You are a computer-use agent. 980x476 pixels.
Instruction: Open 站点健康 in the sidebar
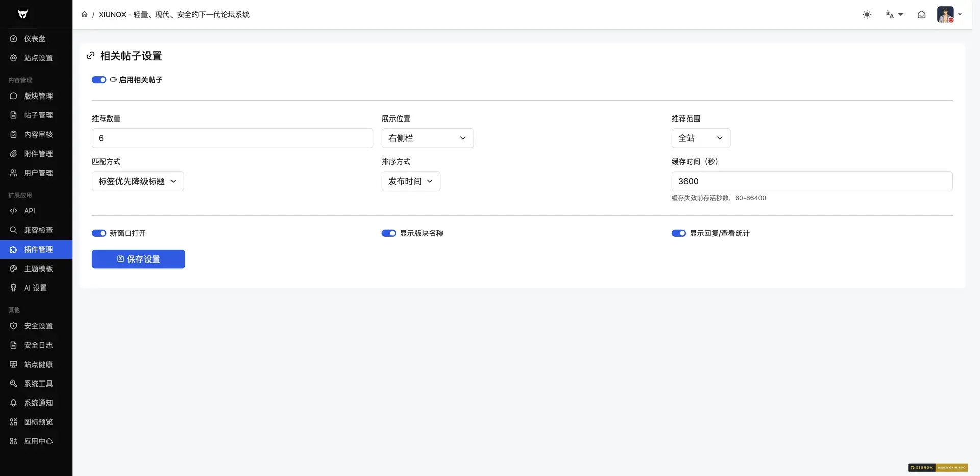pyautogui.click(x=36, y=365)
